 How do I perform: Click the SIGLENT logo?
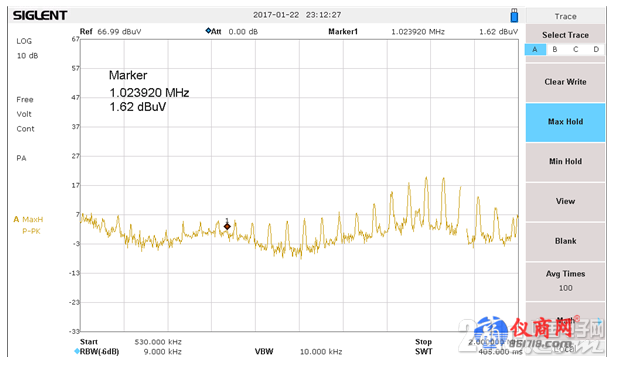point(40,15)
